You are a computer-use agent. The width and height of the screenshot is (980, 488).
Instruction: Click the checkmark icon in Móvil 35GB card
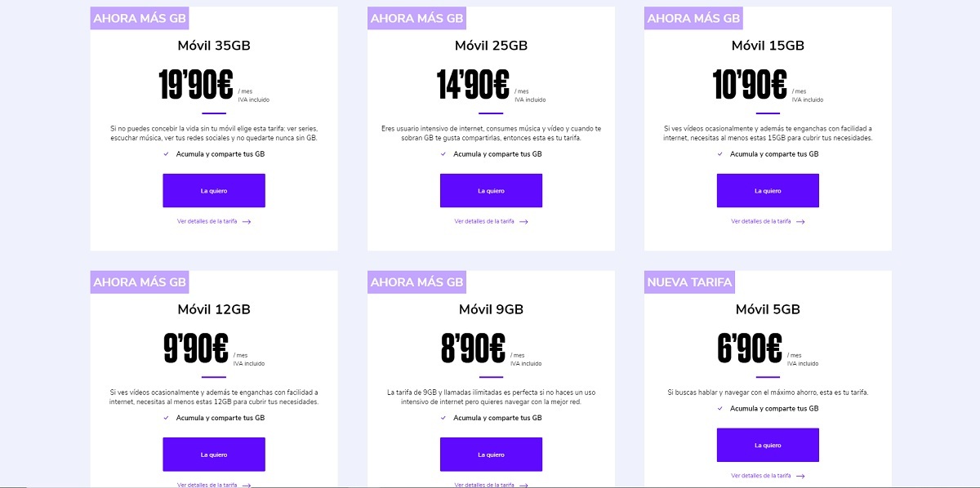167,153
